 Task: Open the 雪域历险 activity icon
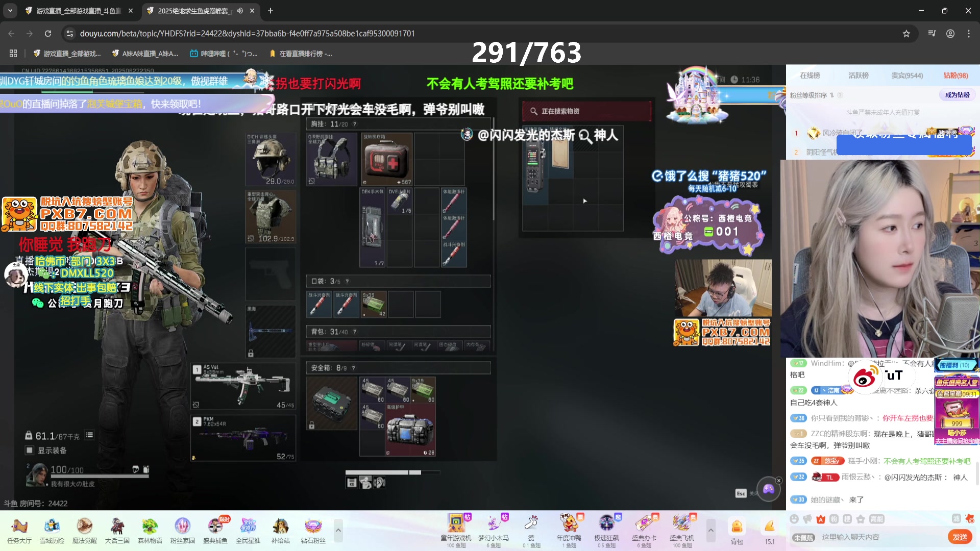(x=52, y=531)
